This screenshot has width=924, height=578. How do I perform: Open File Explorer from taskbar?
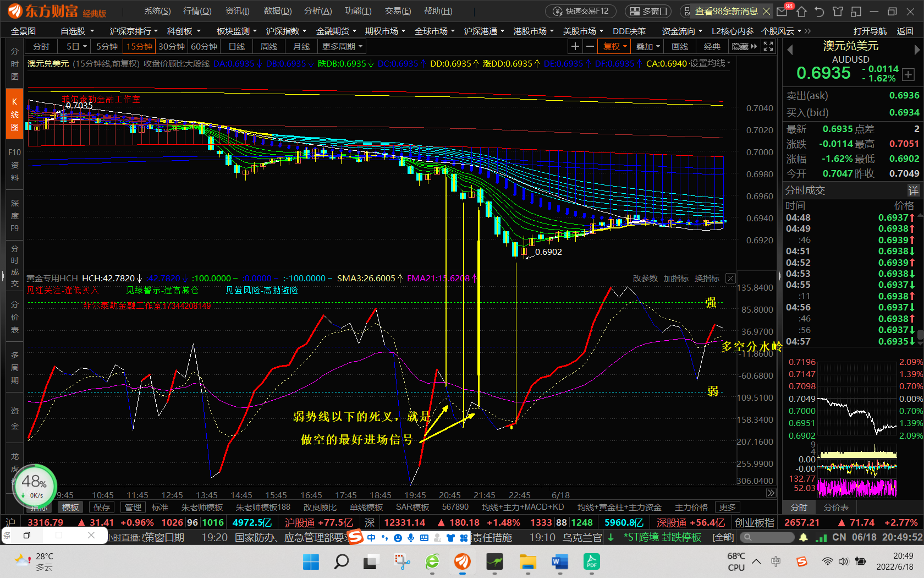click(528, 561)
